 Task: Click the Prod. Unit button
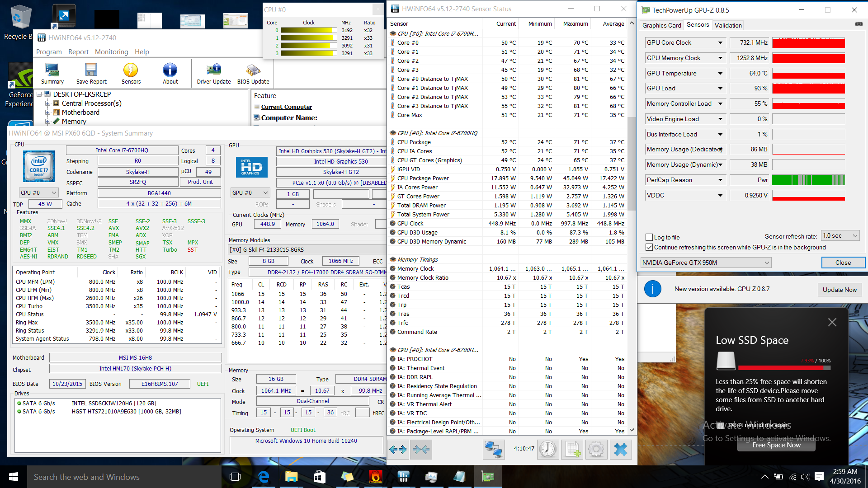[200, 182]
